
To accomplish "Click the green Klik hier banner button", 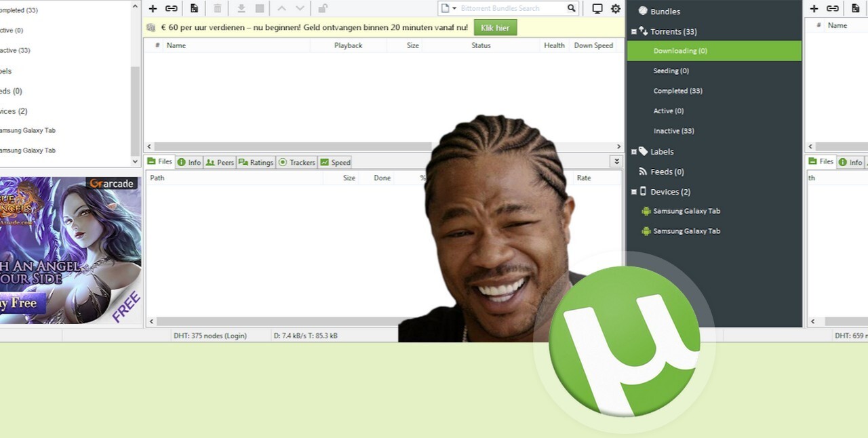I will tap(494, 28).
